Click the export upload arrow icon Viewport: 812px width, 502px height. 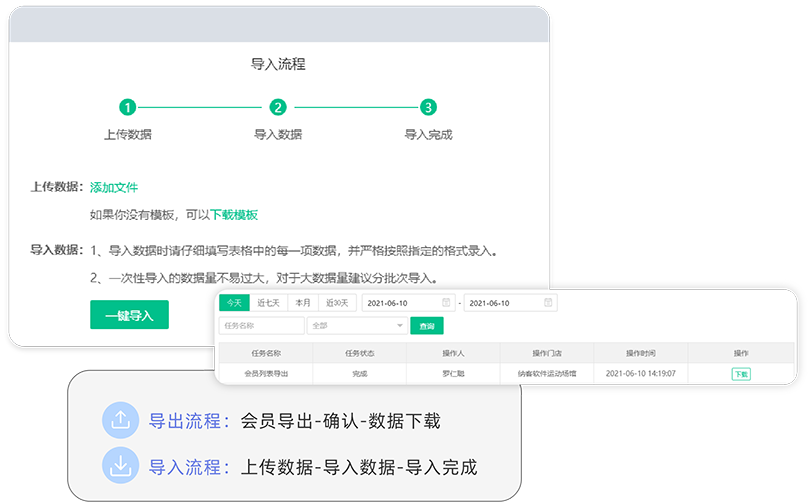click(x=121, y=421)
